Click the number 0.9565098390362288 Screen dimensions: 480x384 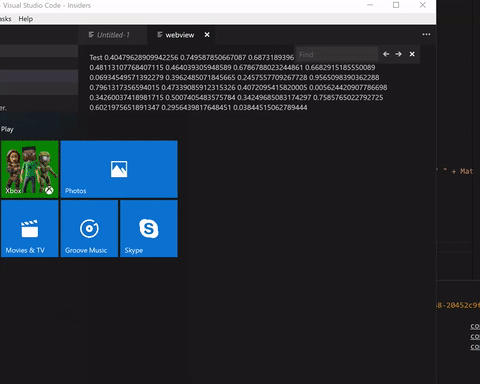pos(344,77)
